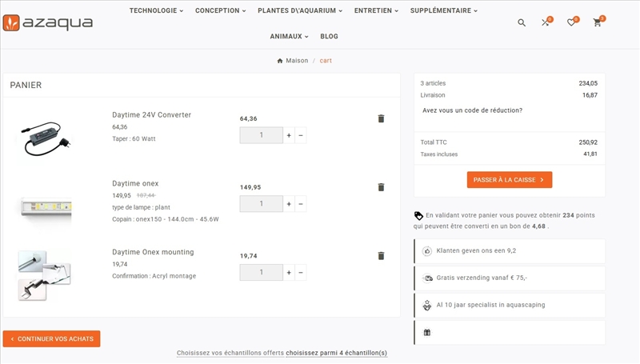Click Passer à la caisse button
The height and width of the screenshot is (364, 640).
pyautogui.click(x=510, y=180)
